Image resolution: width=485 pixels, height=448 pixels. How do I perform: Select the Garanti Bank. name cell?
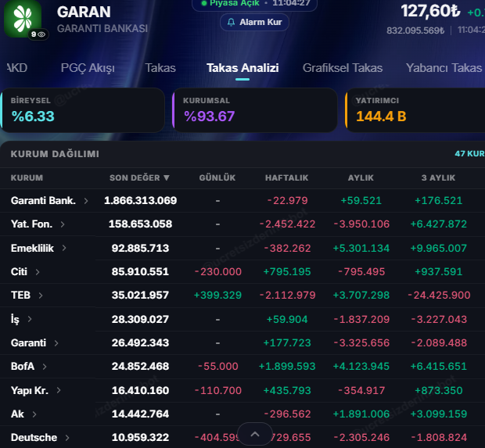43,201
